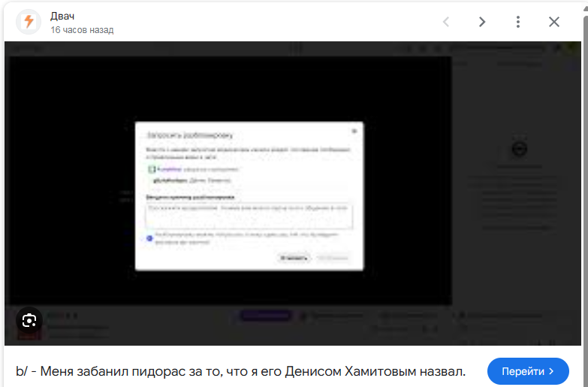Image resolution: width=588 pixels, height=387 pixels.
Task: Search this image with the Lens icon
Action: (x=29, y=320)
